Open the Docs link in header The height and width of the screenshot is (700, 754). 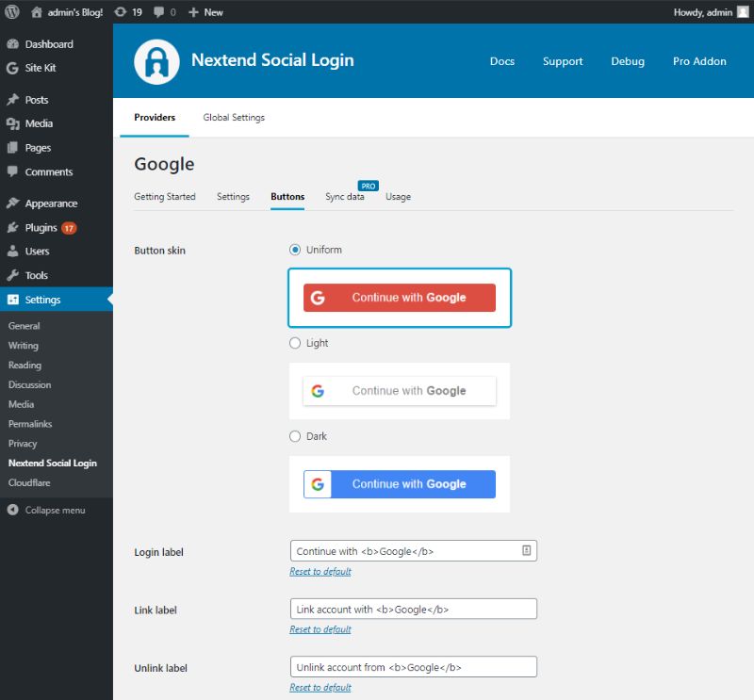click(502, 61)
